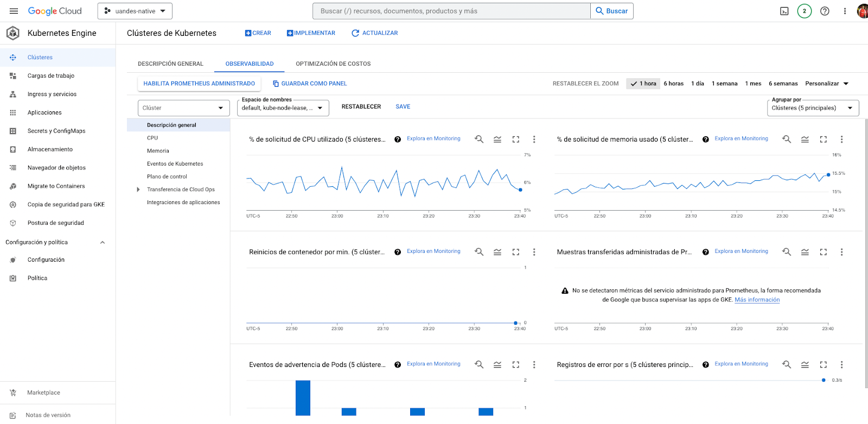View CPU utilizado chart in fullscreen
The height and width of the screenshot is (424, 868).
click(x=516, y=140)
